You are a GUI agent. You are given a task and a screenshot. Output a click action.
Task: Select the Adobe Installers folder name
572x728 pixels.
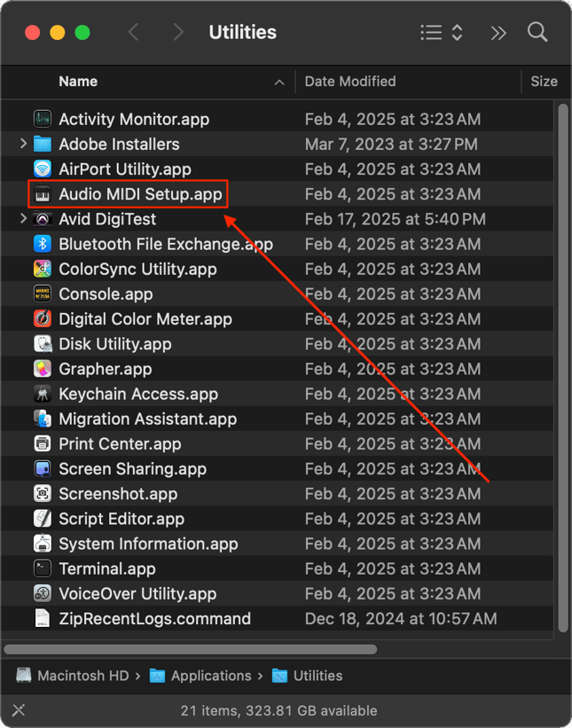[x=119, y=145]
